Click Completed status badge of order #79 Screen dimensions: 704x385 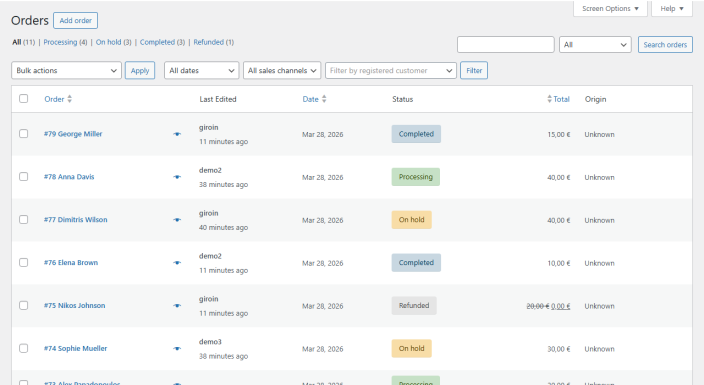tap(416, 134)
